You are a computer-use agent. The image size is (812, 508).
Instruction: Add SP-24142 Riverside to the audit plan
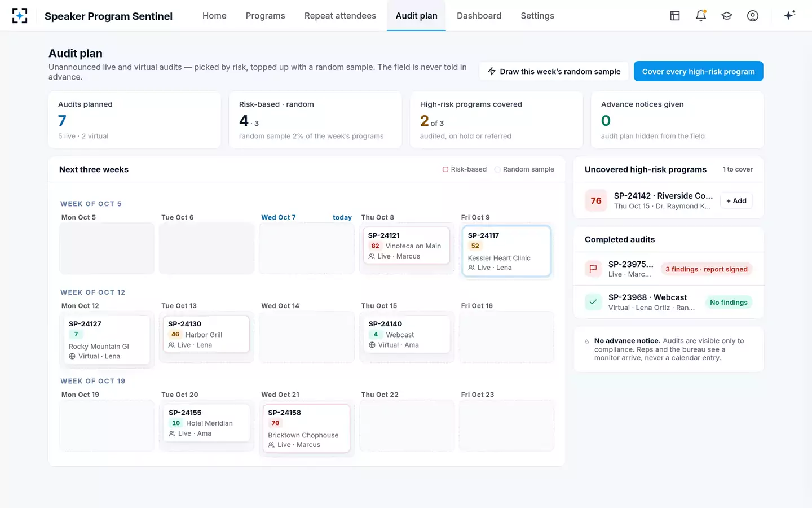[736, 201]
